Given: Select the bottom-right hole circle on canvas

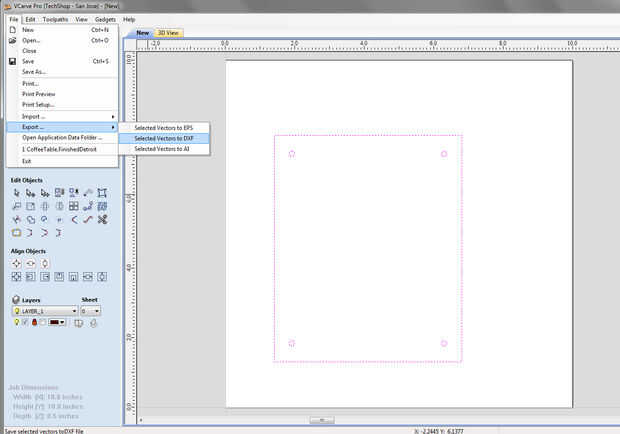Looking at the screenshot, I should point(444,343).
